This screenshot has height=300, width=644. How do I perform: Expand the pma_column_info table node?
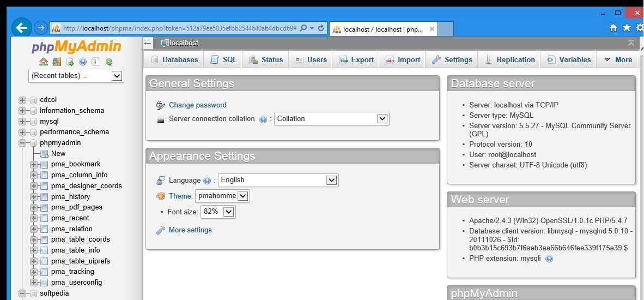[x=34, y=175]
